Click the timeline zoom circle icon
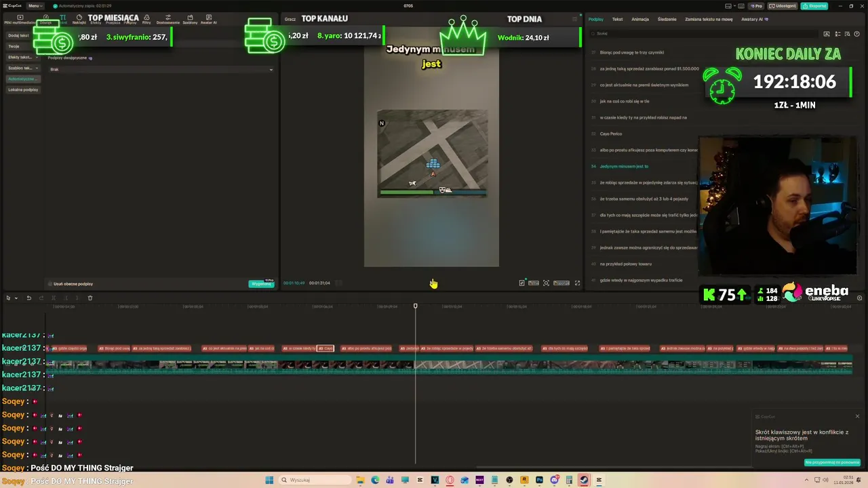The width and height of the screenshot is (868, 488). point(859,298)
